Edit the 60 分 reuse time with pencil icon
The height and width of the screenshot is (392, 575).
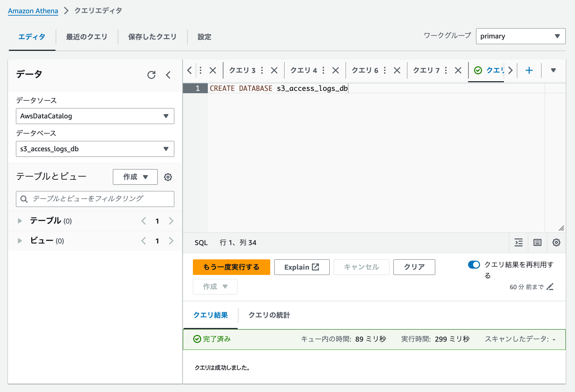(x=550, y=287)
